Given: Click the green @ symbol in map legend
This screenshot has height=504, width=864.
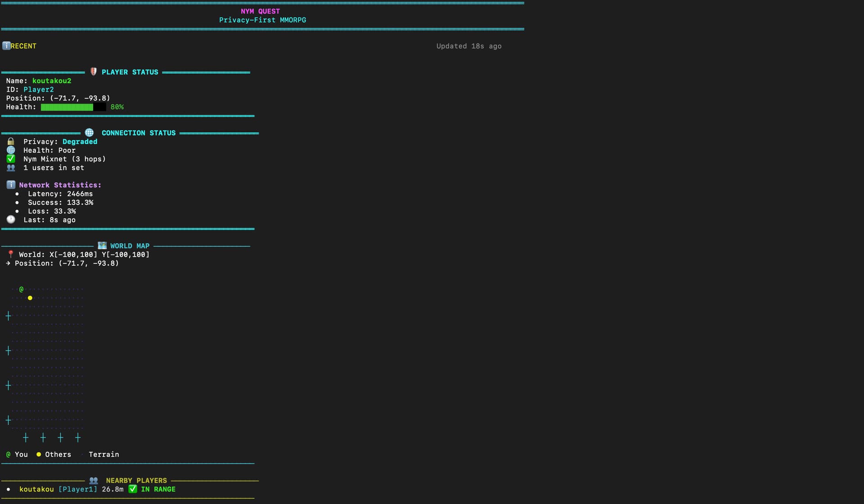Looking at the screenshot, I should pyautogui.click(x=8, y=455).
